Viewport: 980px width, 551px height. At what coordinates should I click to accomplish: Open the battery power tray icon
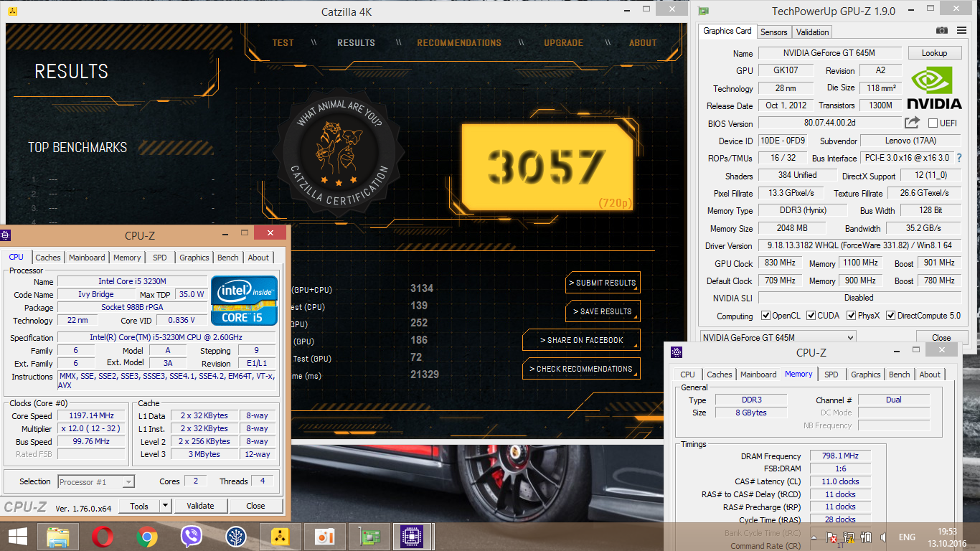pos(866,537)
